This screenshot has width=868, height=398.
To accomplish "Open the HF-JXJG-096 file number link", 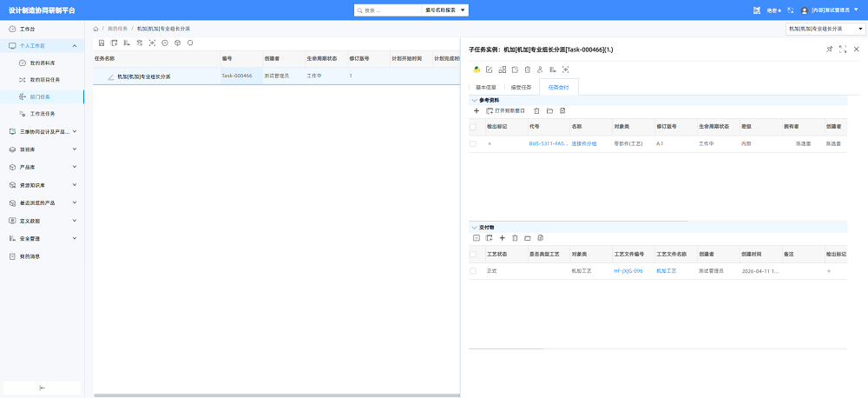I will click(x=628, y=271).
